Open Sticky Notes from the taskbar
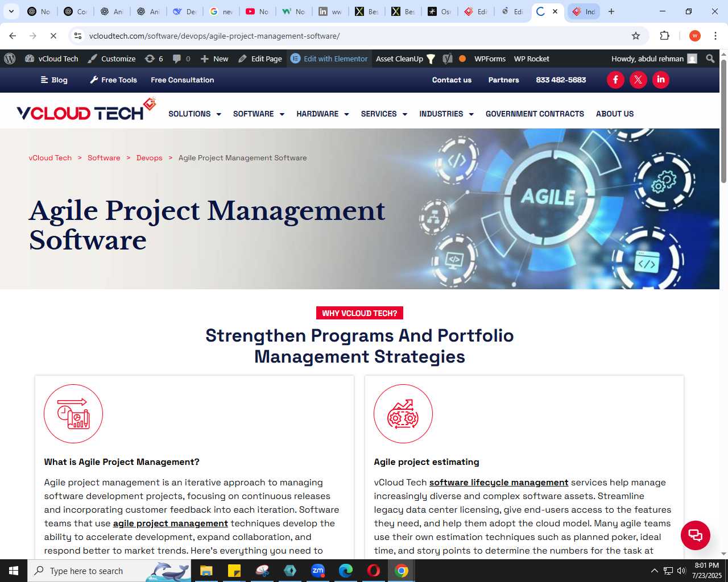728x582 pixels. point(234,571)
